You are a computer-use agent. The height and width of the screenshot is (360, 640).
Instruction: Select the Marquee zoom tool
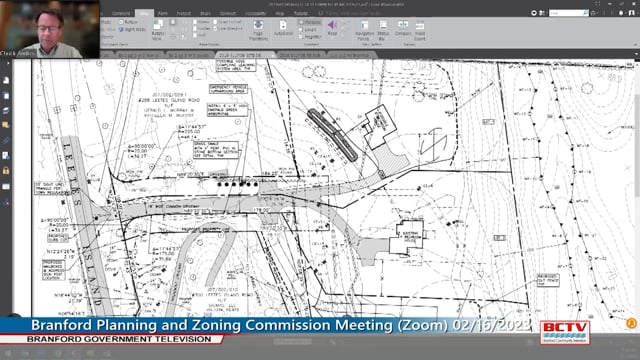[310, 22]
